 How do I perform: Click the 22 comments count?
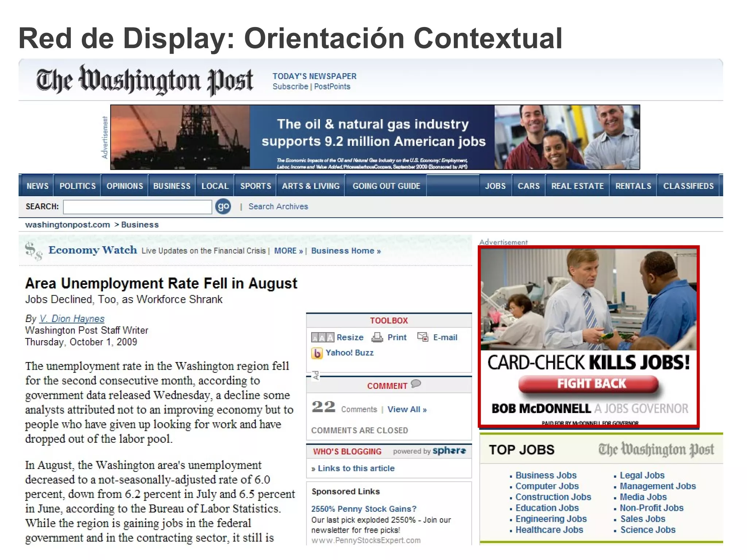(x=324, y=407)
